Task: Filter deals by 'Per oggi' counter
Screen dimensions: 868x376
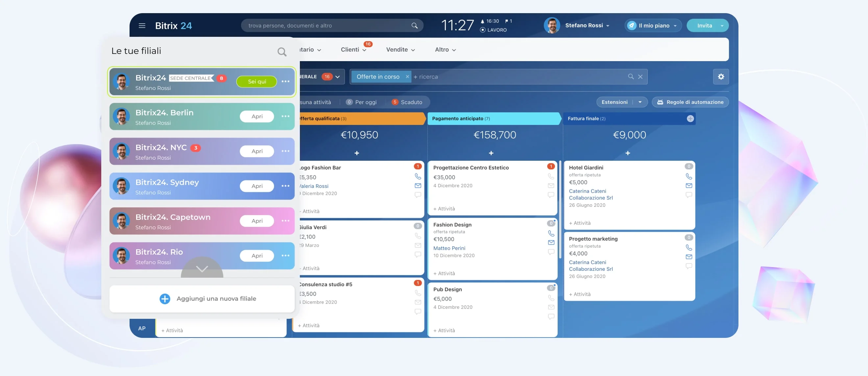Action: coord(361,102)
